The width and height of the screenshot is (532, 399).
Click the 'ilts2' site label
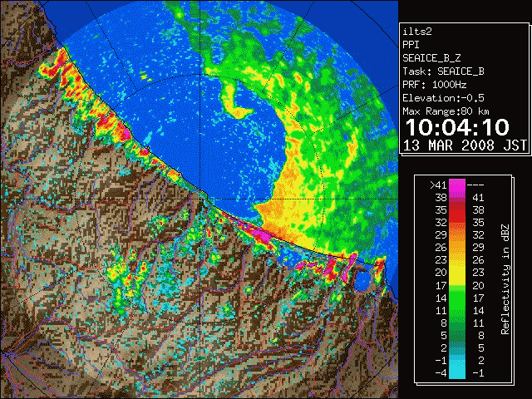[417, 32]
